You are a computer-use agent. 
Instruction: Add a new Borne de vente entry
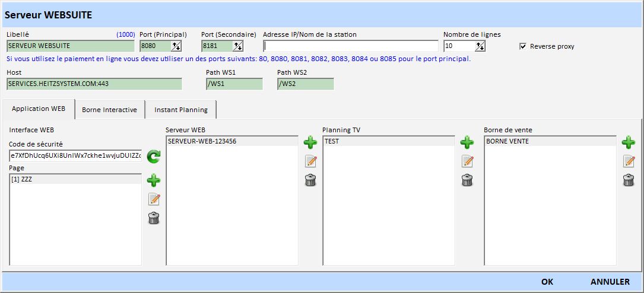(629, 142)
